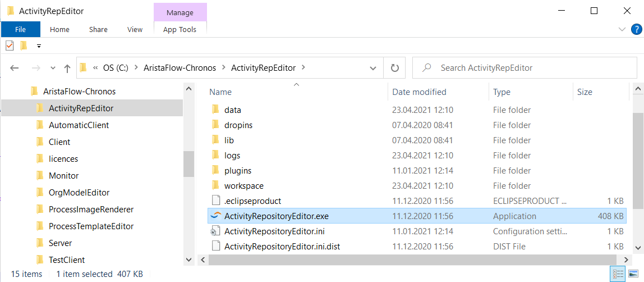Click the Help question mark icon
The width and height of the screenshot is (644, 282).
pos(636,29)
